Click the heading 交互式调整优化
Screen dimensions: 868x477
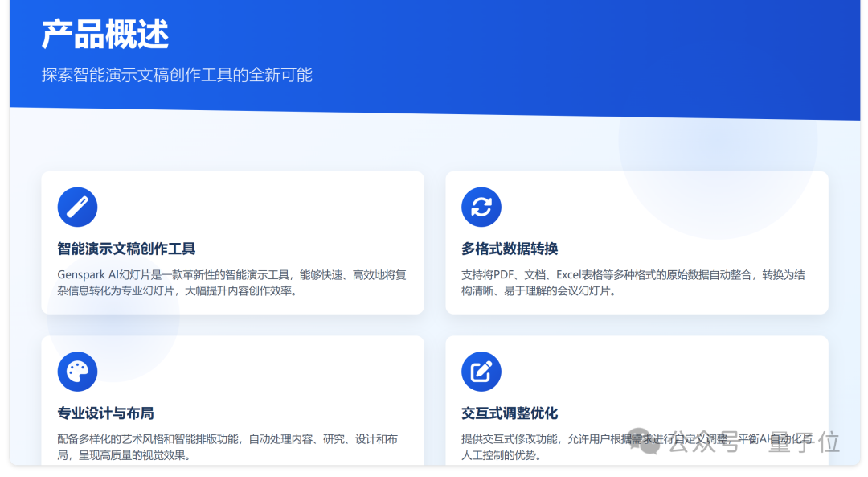[510, 413]
